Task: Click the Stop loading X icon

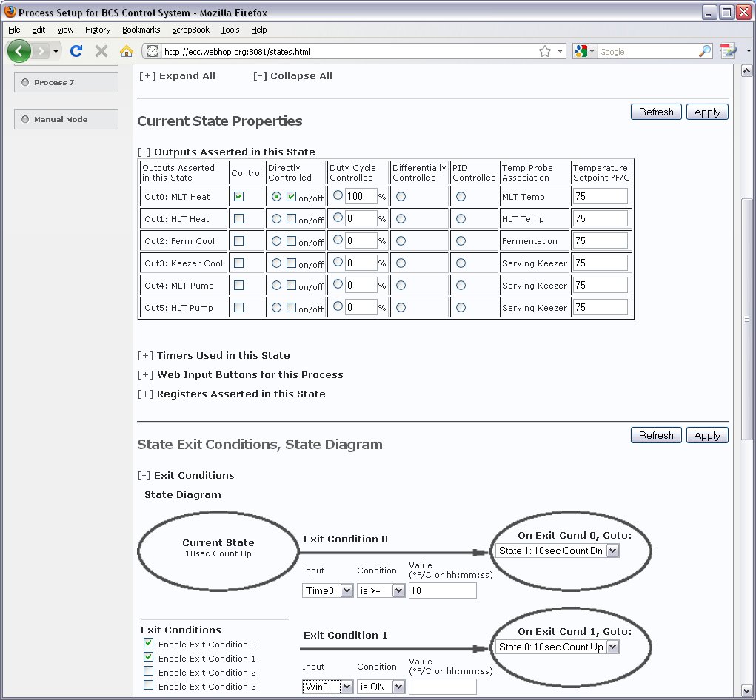Action: tap(101, 51)
